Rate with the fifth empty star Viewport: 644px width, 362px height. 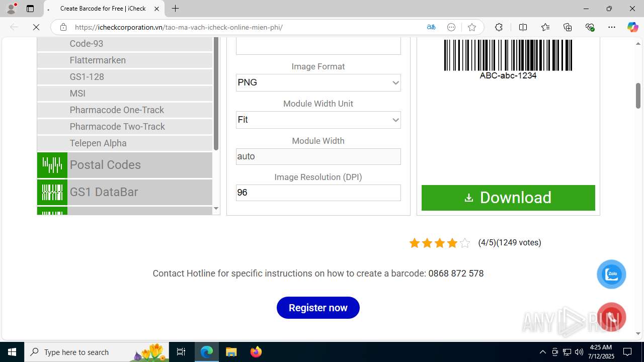[465, 243]
